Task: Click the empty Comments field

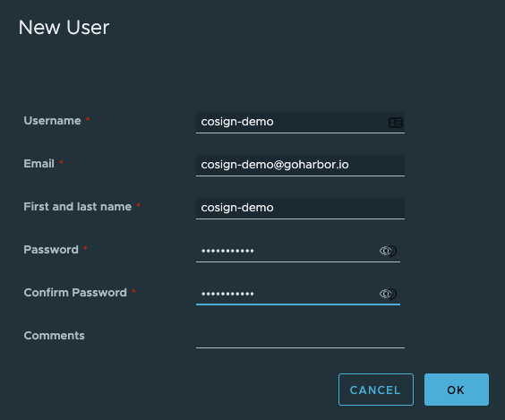Action: pyautogui.click(x=300, y=337)
